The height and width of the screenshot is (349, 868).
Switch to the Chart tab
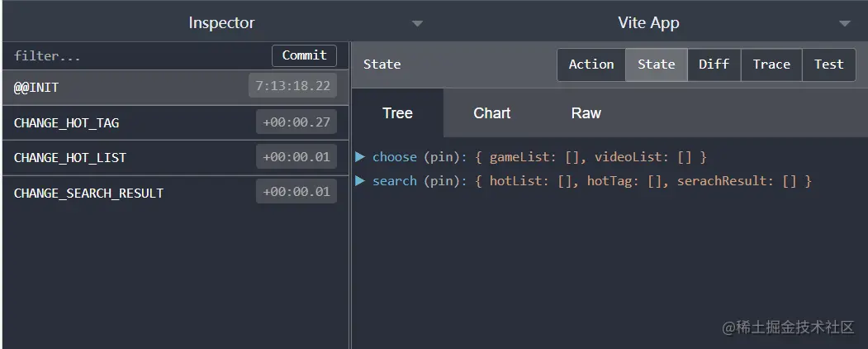[x=491, y=113]
